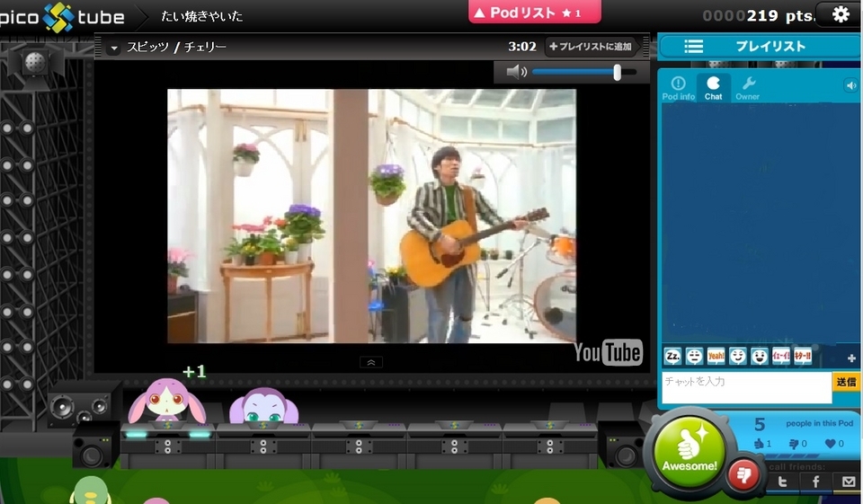This screenshot has height=504, width=863.
Task: Share via the Facebook icon
Action: point(815,482)
